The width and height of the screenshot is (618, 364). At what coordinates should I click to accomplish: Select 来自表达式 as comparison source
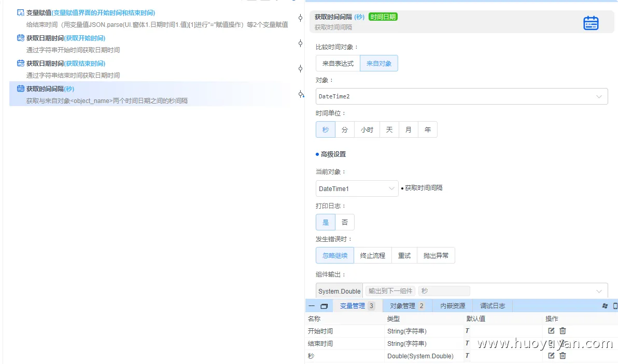[x=338, y=63]
